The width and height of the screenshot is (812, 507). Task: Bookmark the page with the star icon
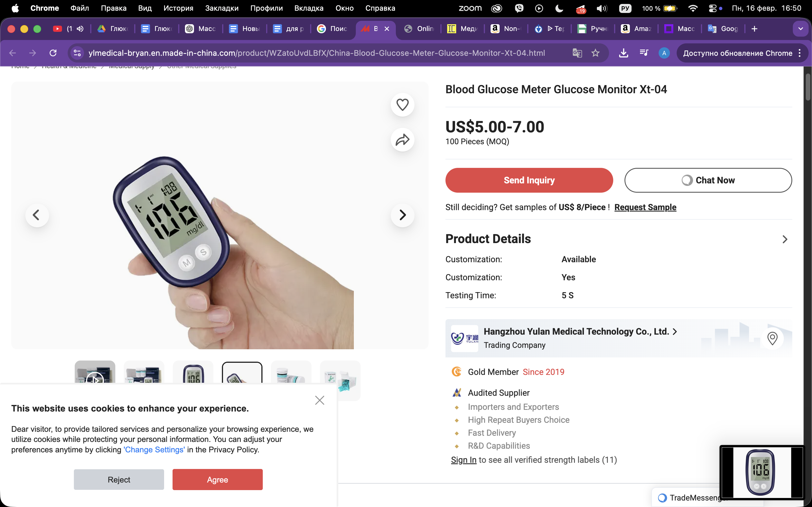[x=595, y=53]
